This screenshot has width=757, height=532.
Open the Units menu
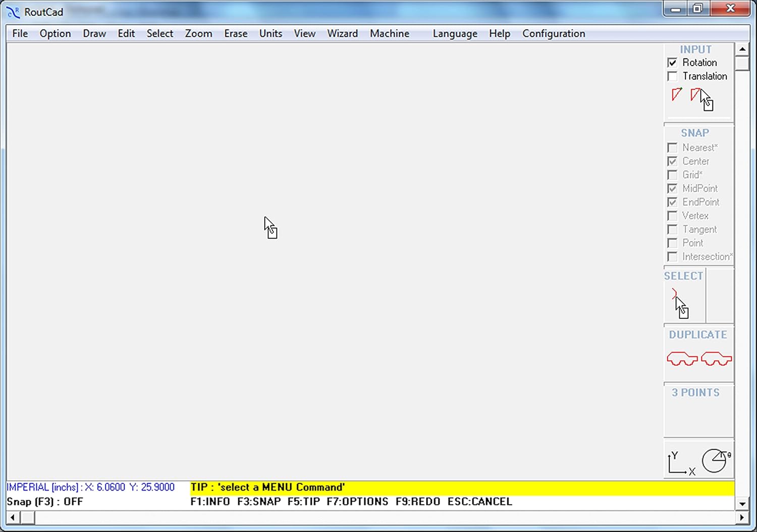click(x=271, y=33)
